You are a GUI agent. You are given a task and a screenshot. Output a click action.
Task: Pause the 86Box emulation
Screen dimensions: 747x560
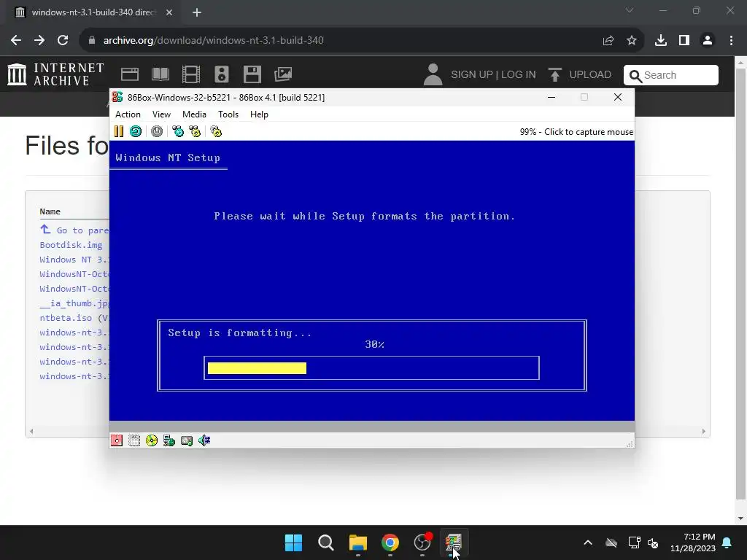(119, 131)
